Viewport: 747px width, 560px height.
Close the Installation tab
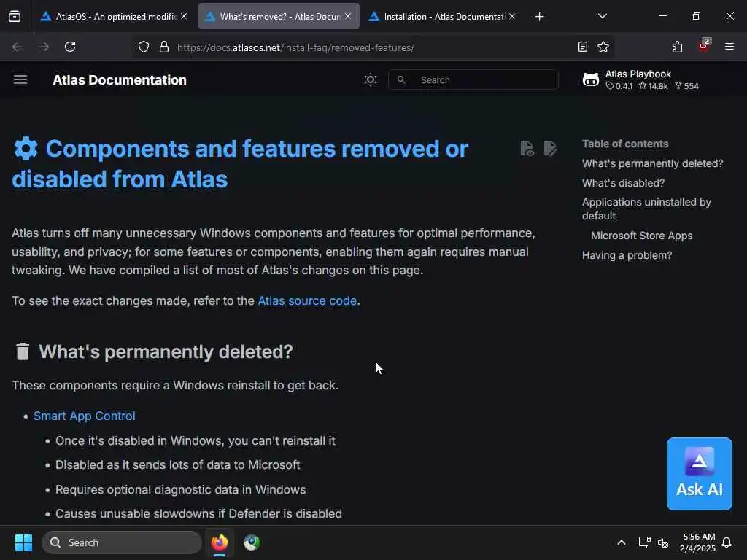[x=512, y=16]
